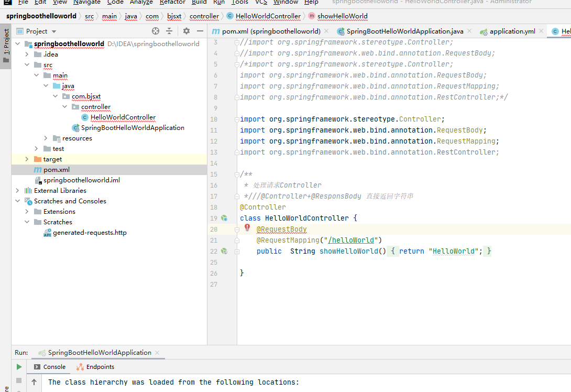Close the pom.xml editor tab
Screen dimensions: 571x392
pyautogui.click(x=326, y=31)
